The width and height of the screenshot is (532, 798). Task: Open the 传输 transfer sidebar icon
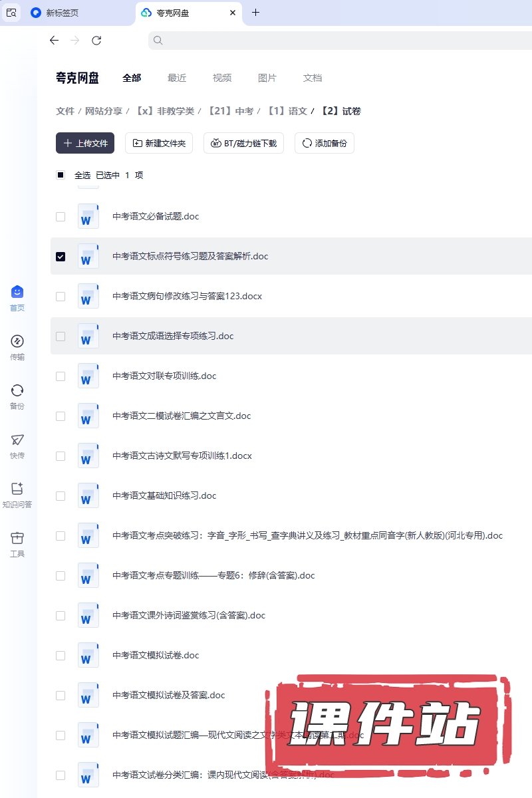17,342
